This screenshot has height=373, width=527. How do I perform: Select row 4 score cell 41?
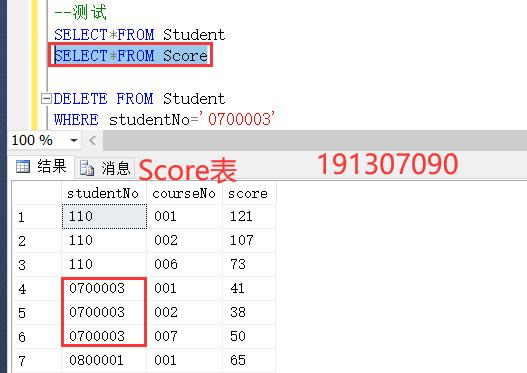pyautogui.click(x=249, y=288)
